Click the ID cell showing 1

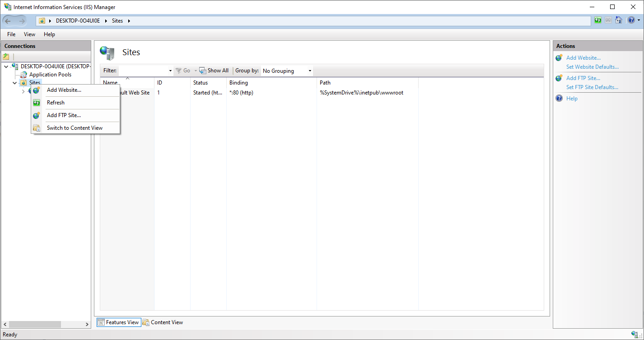[159, 93]
